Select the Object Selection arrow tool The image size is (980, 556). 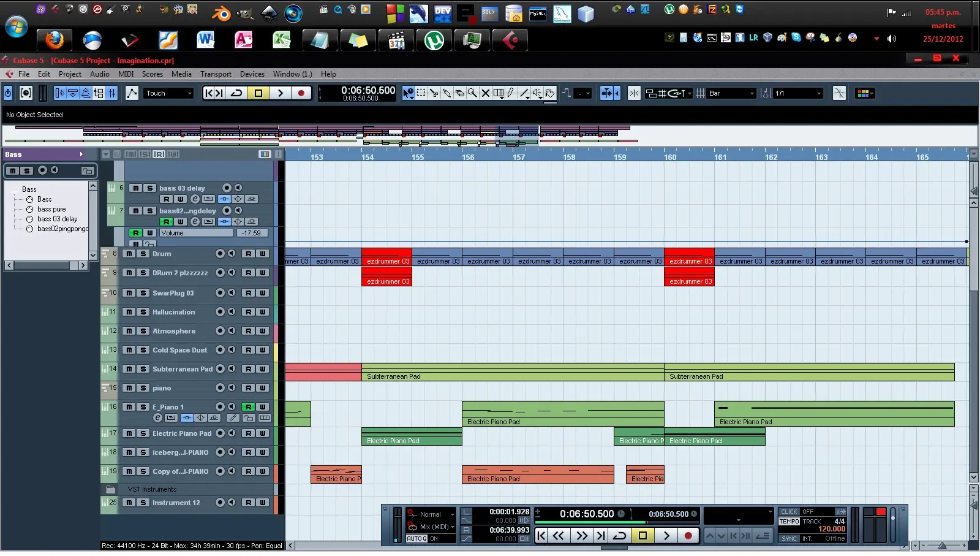pos(409,93)
